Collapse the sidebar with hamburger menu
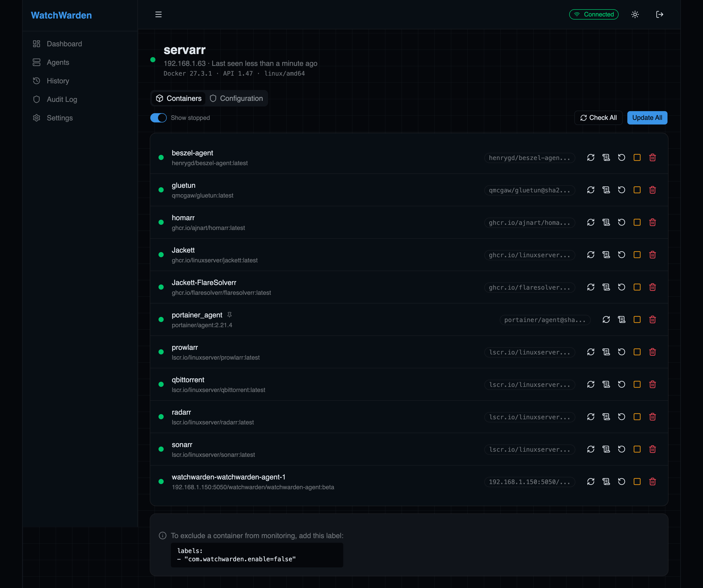This screenshot has height=588, width=703. coord(158,14)
